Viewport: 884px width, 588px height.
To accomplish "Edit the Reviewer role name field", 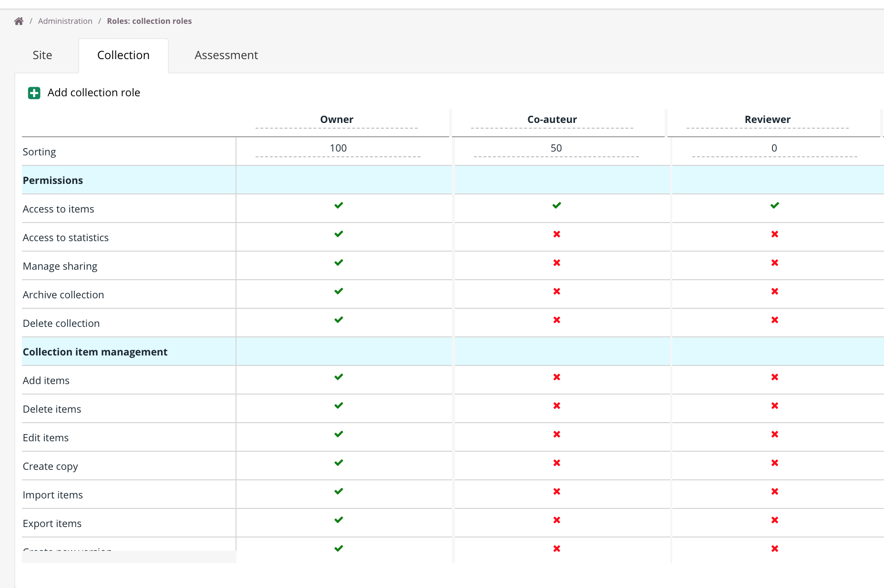I will [768, 120].
